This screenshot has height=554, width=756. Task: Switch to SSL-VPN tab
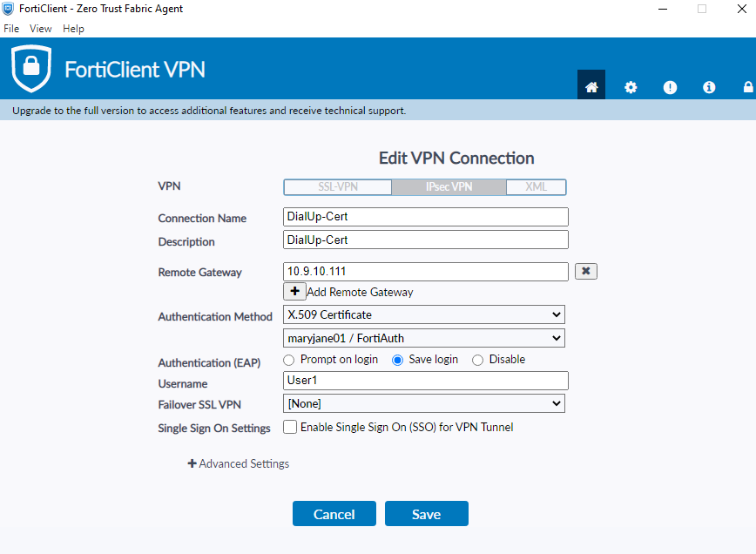click(338, 187)
